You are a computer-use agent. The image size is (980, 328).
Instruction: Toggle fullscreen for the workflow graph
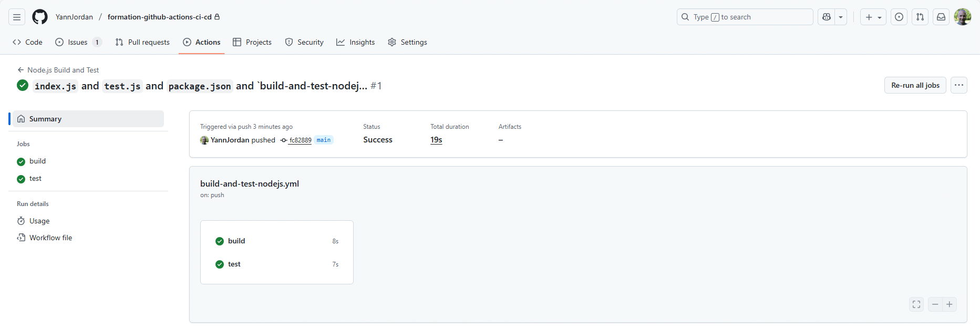(916, 304)
